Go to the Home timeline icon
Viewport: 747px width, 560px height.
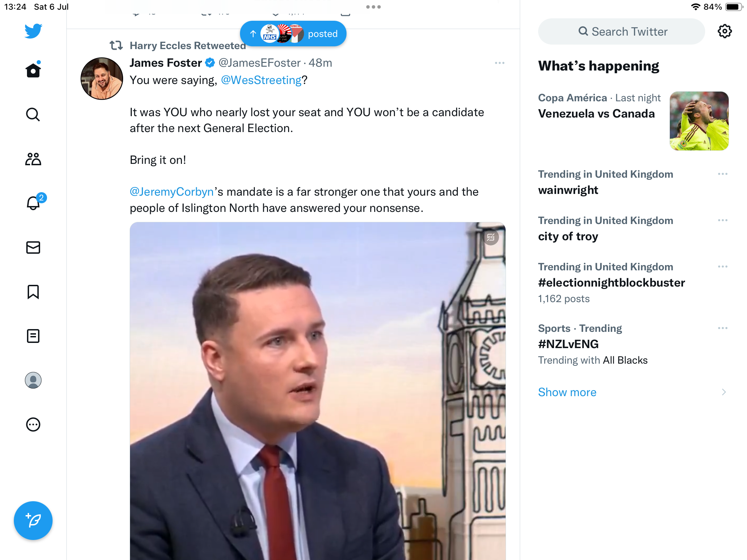[x=33, y=71]
